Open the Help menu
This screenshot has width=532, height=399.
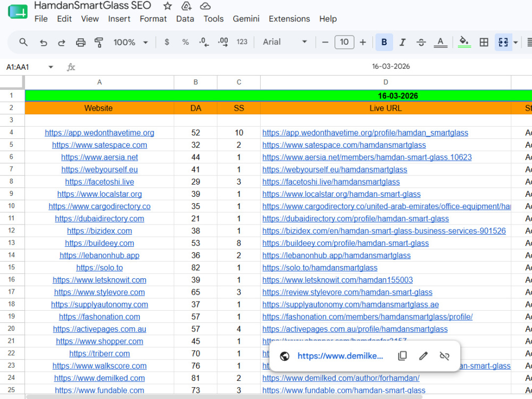(x=328, y=19)
